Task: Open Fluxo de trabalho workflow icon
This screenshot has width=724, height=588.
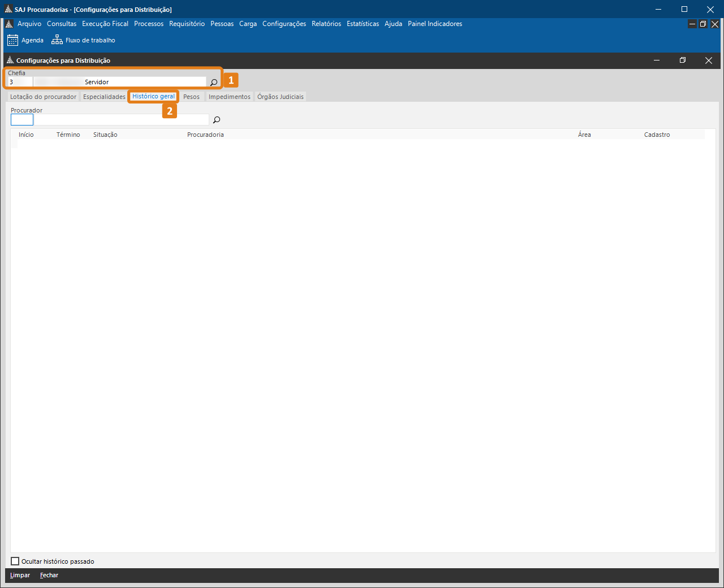Action: pos(57,40)
